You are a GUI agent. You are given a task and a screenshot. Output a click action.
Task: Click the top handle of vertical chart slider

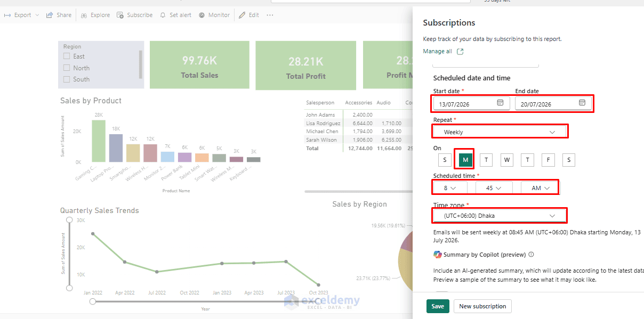(69, 219)
